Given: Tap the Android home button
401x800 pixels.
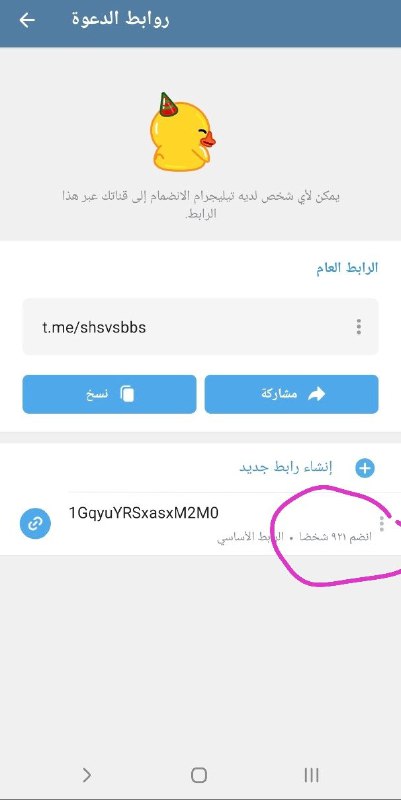Looking at the screenshot, I should point(198,775).
